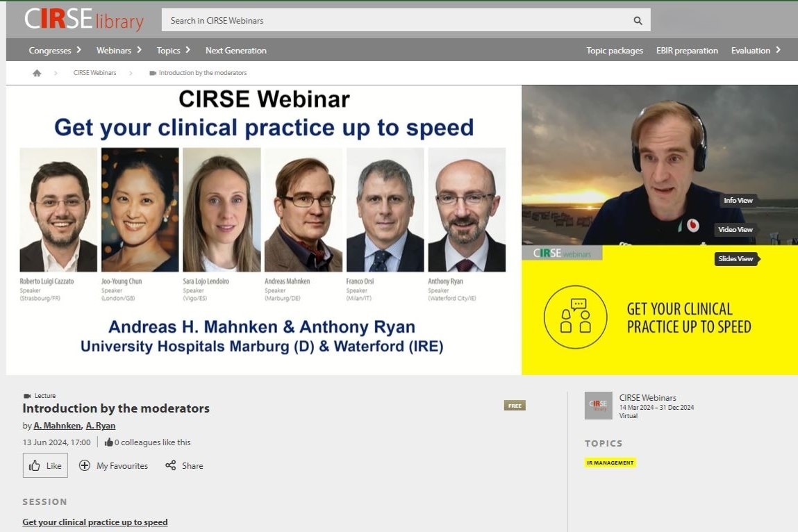Click the CIRSE library logo
Screen dimensions: 798x532
click(x=84, y=19)
